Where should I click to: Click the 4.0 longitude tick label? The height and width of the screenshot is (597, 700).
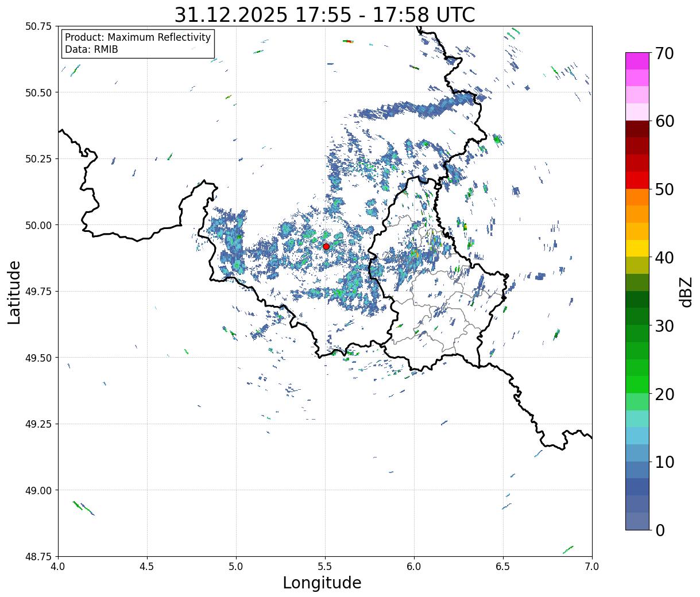pos(58,566)
